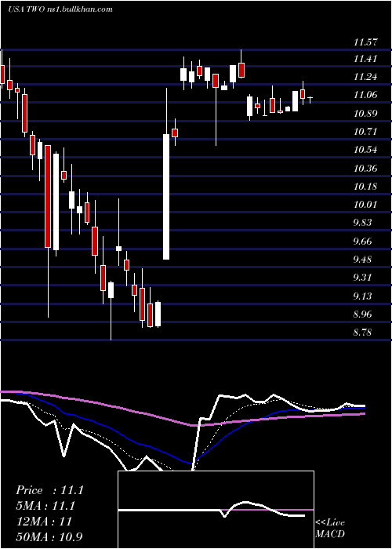
Task: Click the 9.31 price axis label
Action: point(362,278)
